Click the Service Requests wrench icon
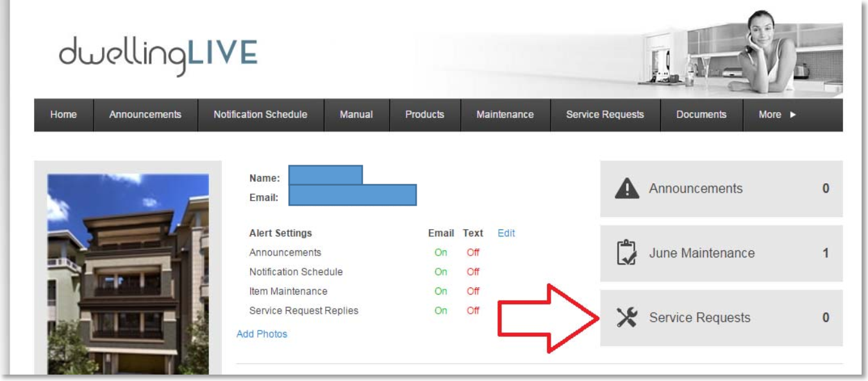This screenshot has width=868, height=381. 626,318
